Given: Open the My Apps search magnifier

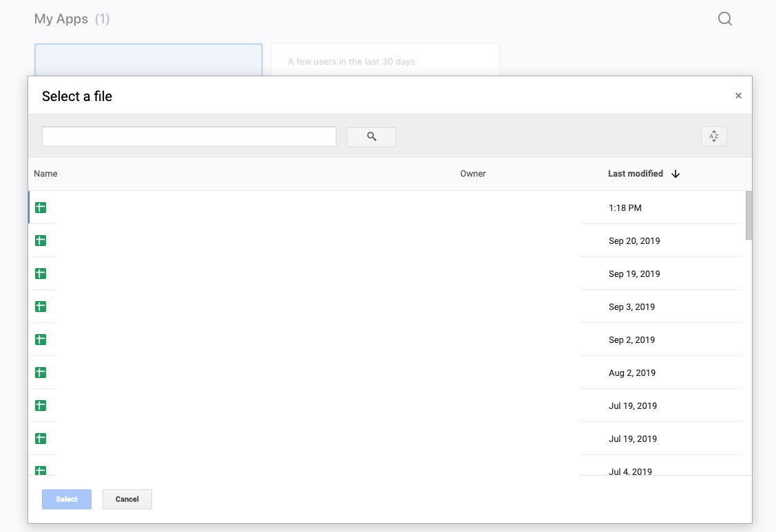Looking at the screenshot, I should pos(724,19).
